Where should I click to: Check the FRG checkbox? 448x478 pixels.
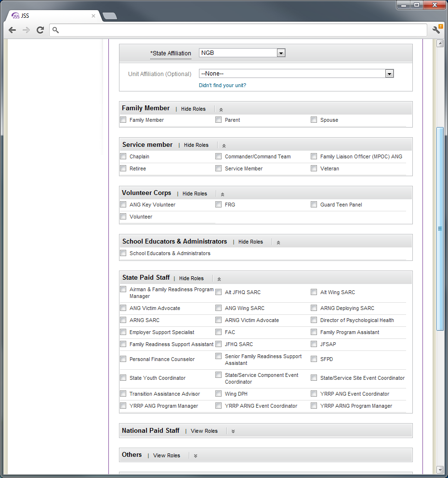[x=218, y=205]
